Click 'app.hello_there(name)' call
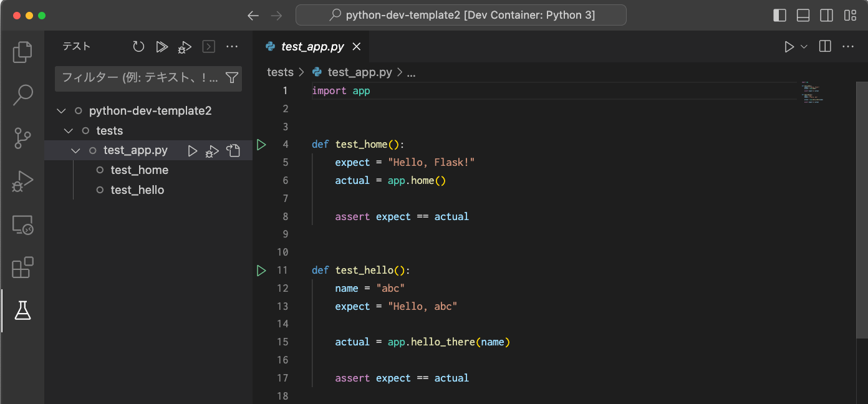Viewport: 868px width, 404px height. pyautogui.click(x=449, y=342)
